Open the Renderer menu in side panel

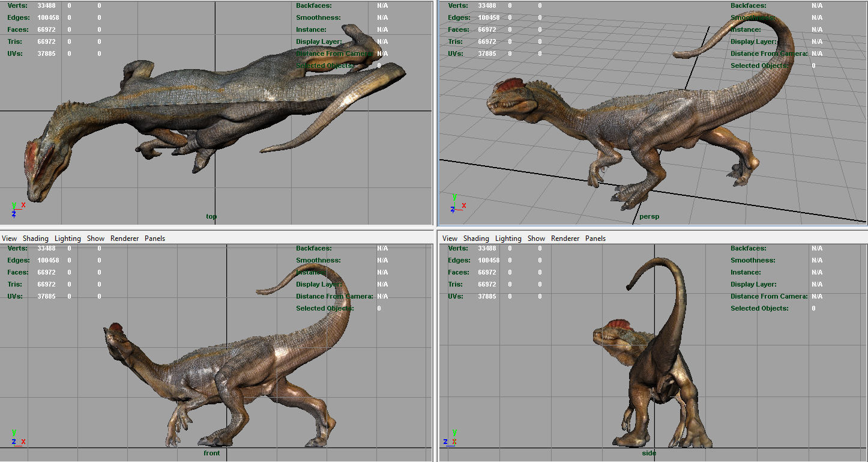coord(565,239)
